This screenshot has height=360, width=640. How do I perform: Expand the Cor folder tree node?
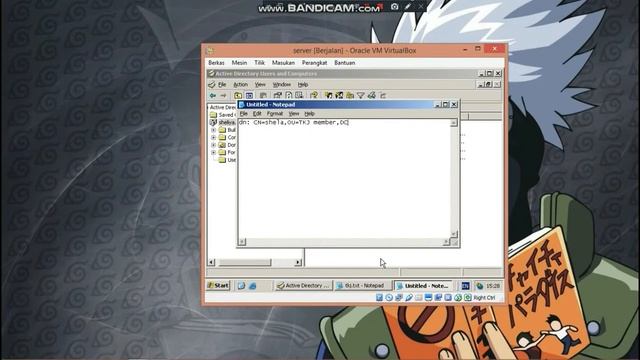coord(213,137)
